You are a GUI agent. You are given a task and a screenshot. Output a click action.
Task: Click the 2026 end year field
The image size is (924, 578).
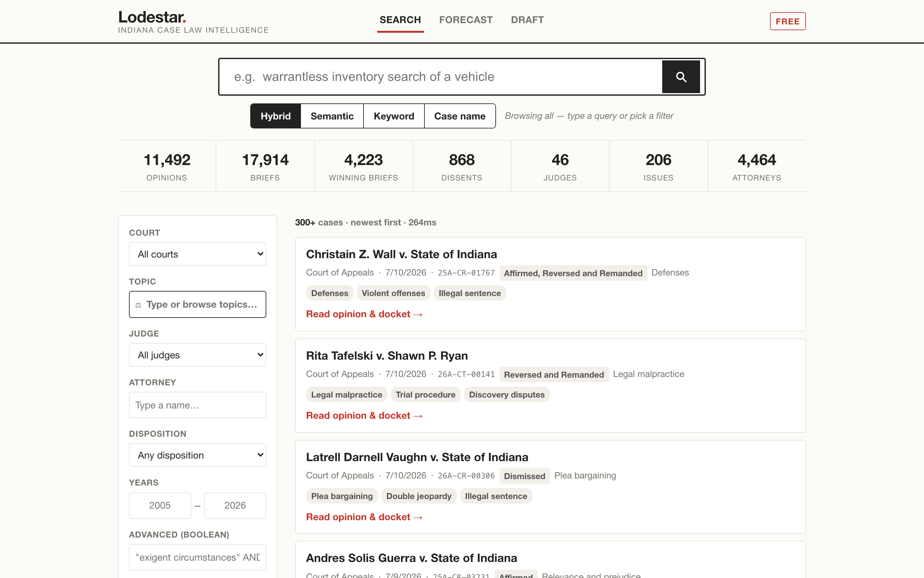[x=235, y=506]
